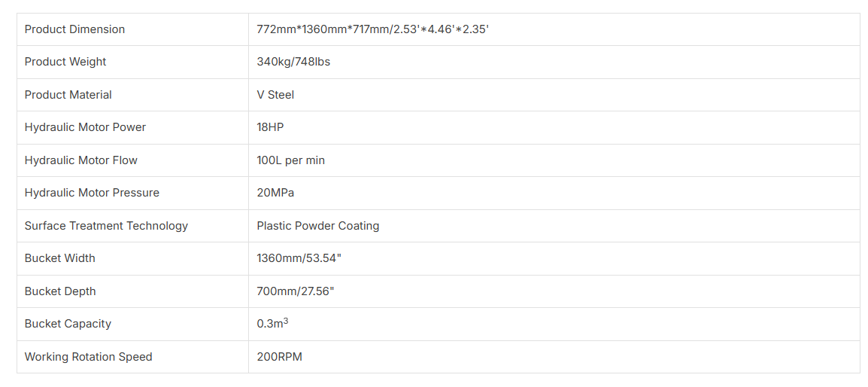Select the 772mm*1360mm*717mm dimension value
The width and height of the screenshot is (868, 387).
point(373,29)
